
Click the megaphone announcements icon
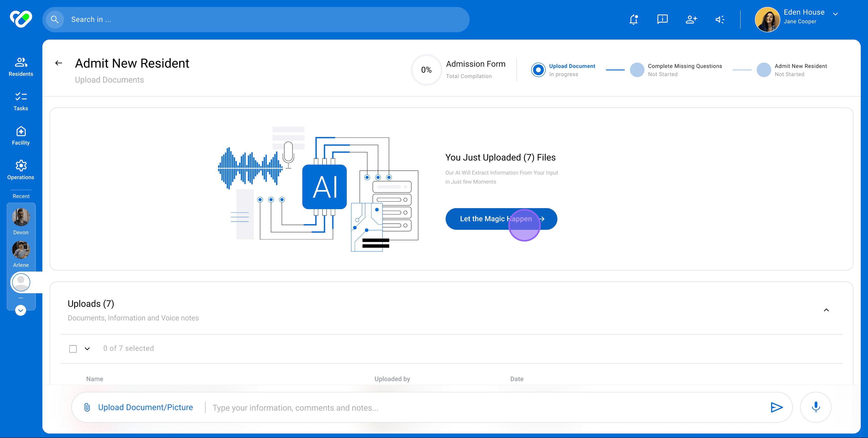[x=720, y=20]
